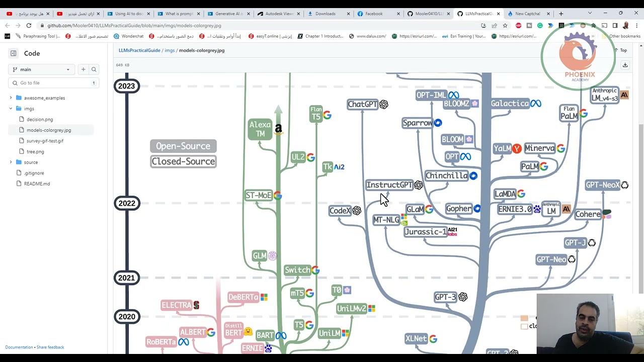Open the browser side panel icon

[615, 26]
